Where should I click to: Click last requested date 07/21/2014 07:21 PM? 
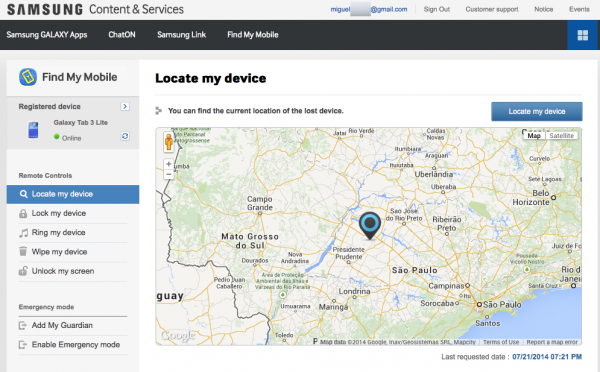tap(547, 357)
